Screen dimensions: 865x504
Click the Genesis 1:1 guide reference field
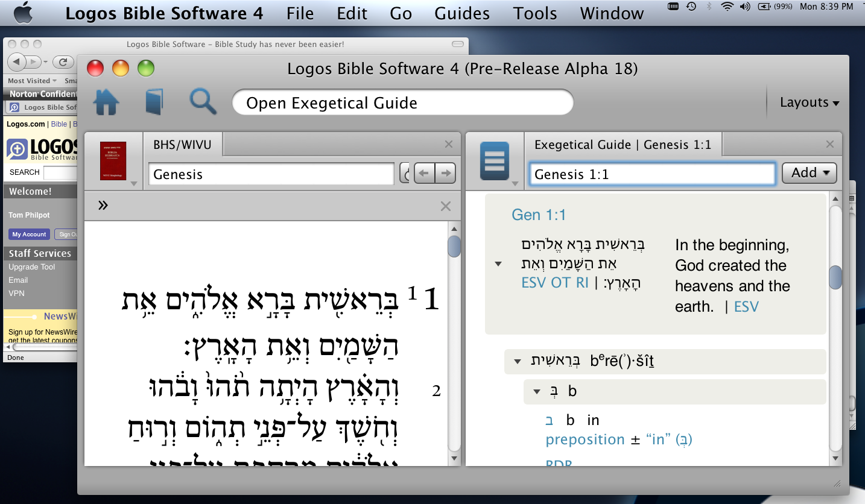[x=653, y=174]
